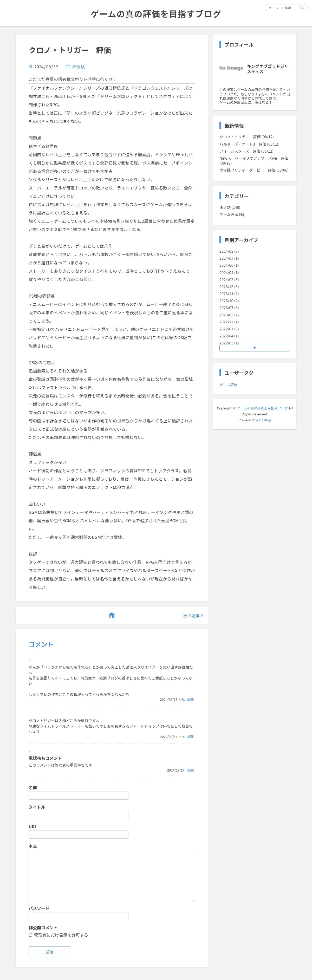Tick 管理者にだけ表示を許可する checkbox
The height and width of the screenshot is (980, 312).
[x=30, y=935]
